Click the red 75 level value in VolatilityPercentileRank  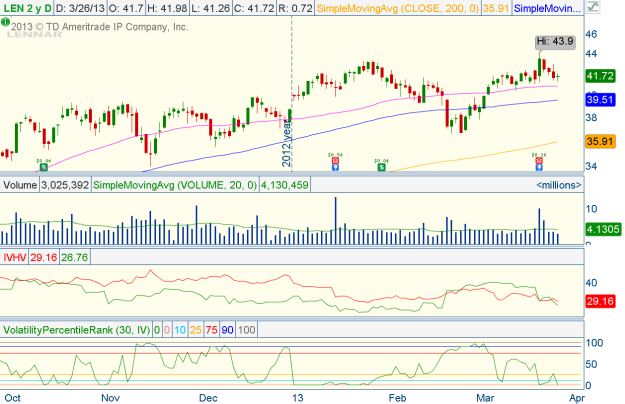[212, 329]
